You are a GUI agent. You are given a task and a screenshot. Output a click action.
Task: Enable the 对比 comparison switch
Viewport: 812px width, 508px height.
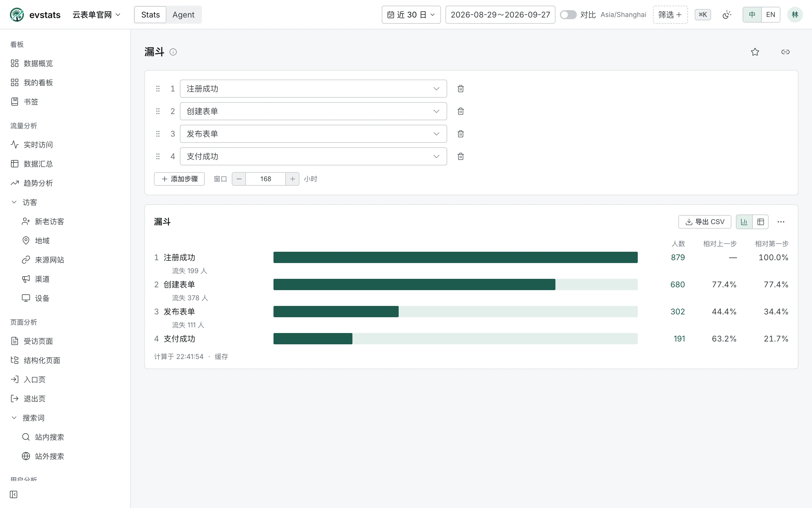[x=568, y=15]
